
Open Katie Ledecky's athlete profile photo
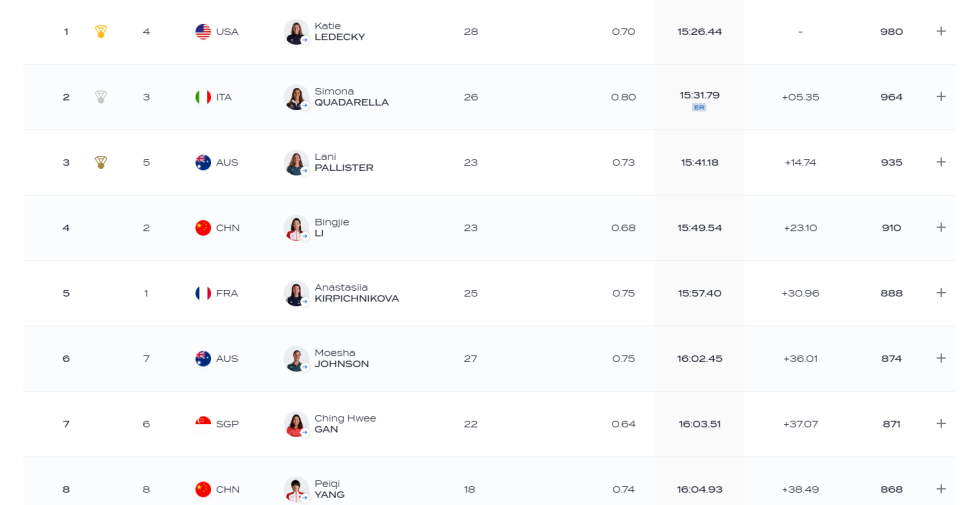[x=296, y=32]
